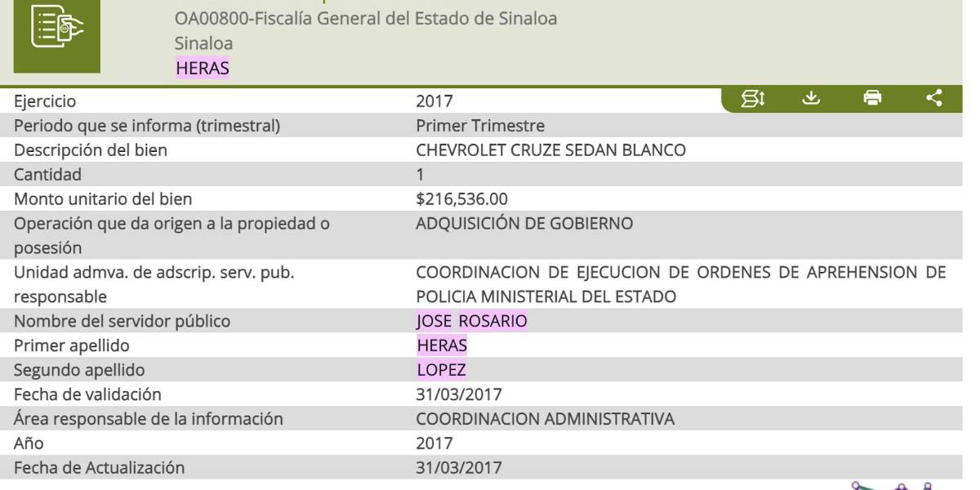Click the Fecha de Actualización date

point(458,468)
